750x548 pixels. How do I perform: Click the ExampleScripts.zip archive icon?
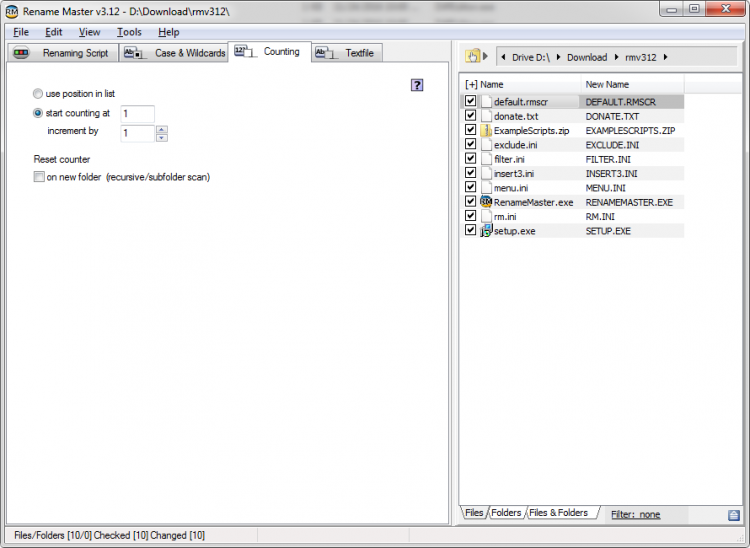486,131
